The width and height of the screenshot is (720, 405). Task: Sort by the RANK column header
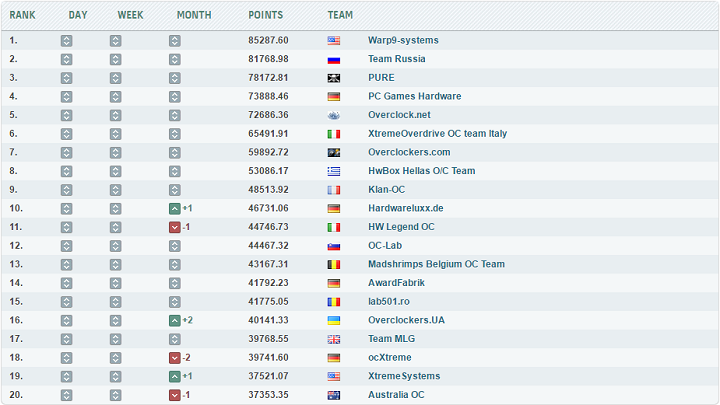click(23, 15)
